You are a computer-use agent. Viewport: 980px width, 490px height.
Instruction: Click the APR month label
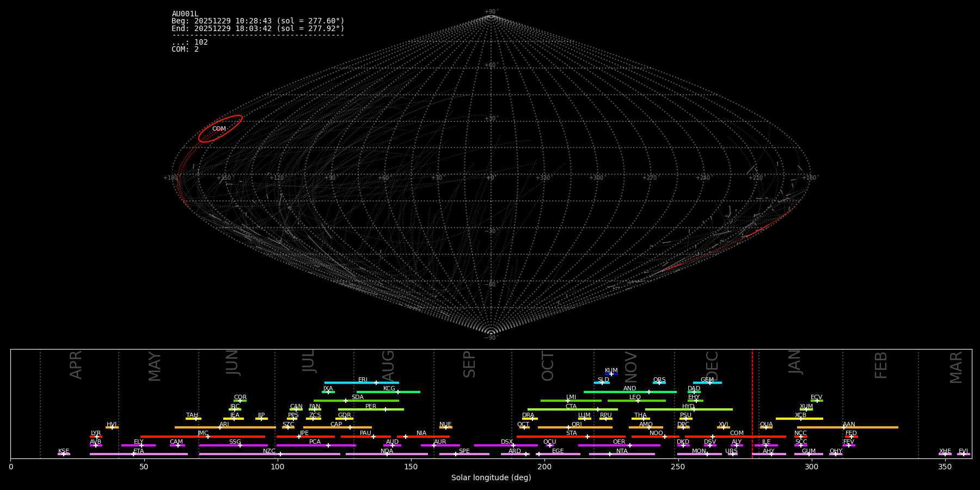point(76,365)
